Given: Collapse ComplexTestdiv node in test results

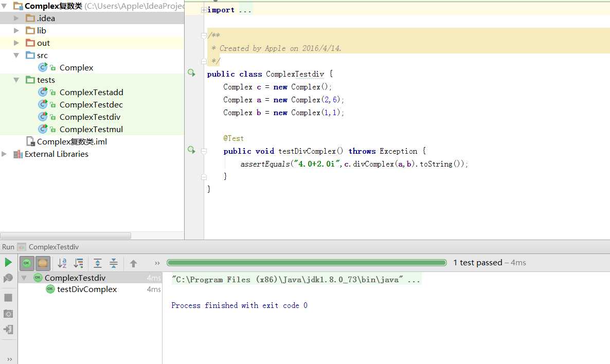Looking at the screenshot, I should [x=24, y=278].
